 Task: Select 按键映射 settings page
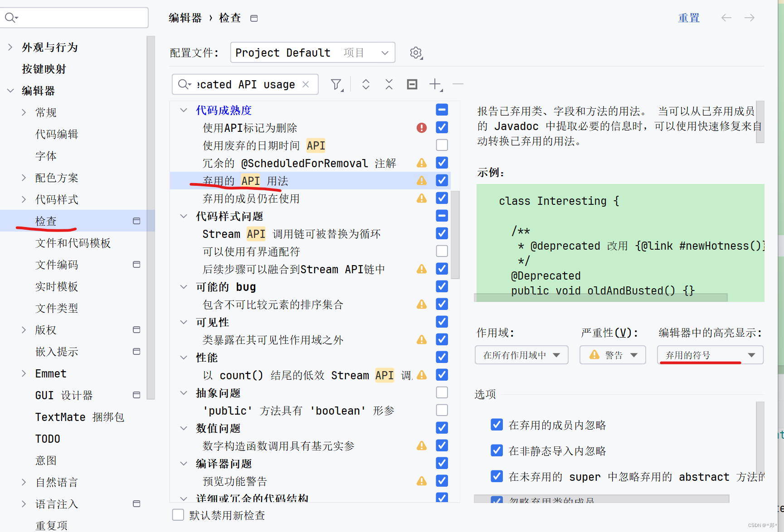pyautogui.click(x=44, y=69)
